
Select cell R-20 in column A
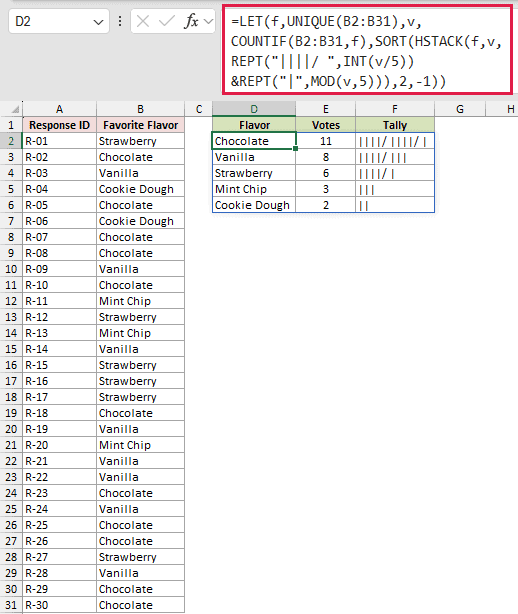click(x=60, y=445)
